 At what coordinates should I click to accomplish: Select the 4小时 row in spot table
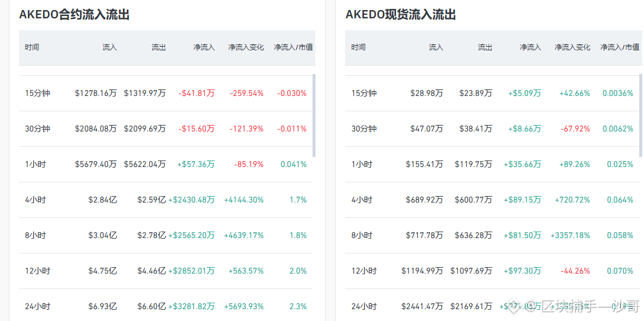click(x=492, y=200)
